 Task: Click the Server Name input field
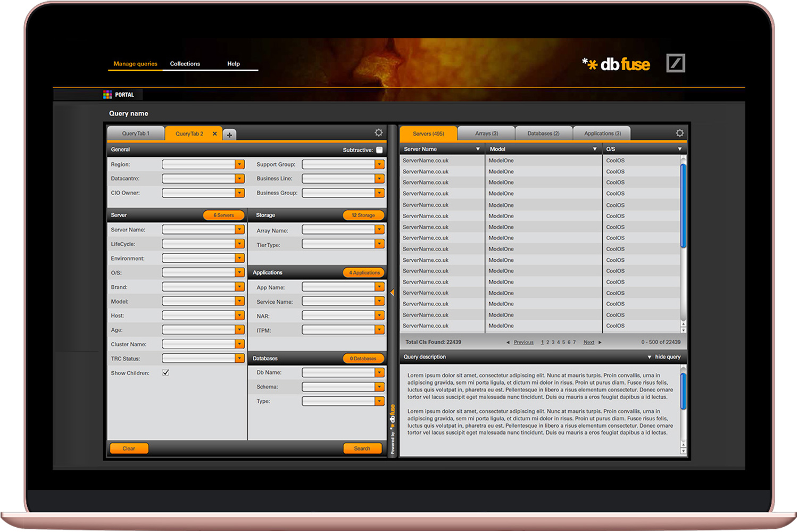coord(199,229)
